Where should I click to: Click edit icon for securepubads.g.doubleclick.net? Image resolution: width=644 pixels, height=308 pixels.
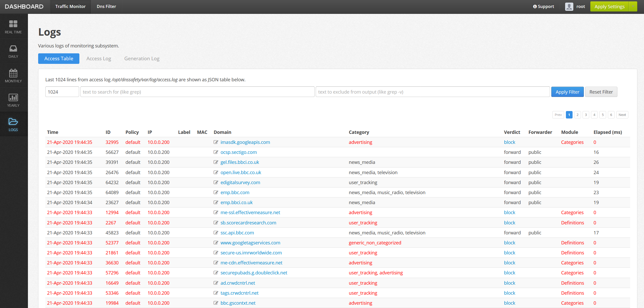click(x=216, y=273)
